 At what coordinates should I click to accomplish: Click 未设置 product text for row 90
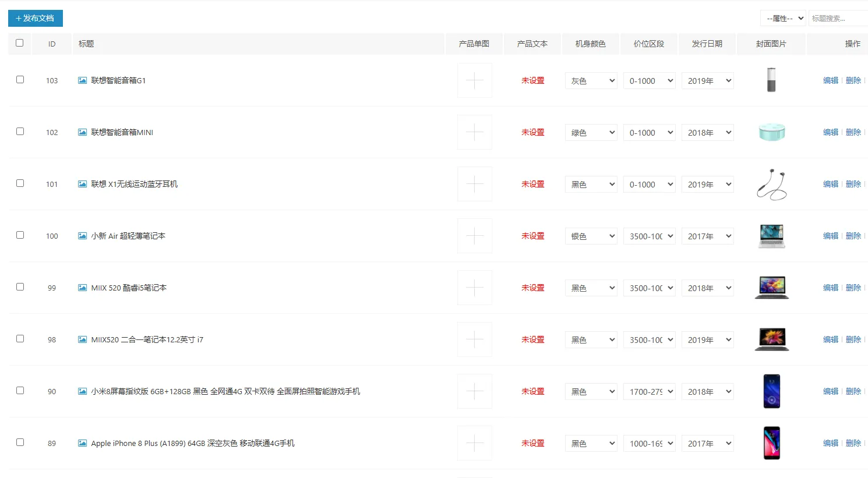[x=533, y=391]
